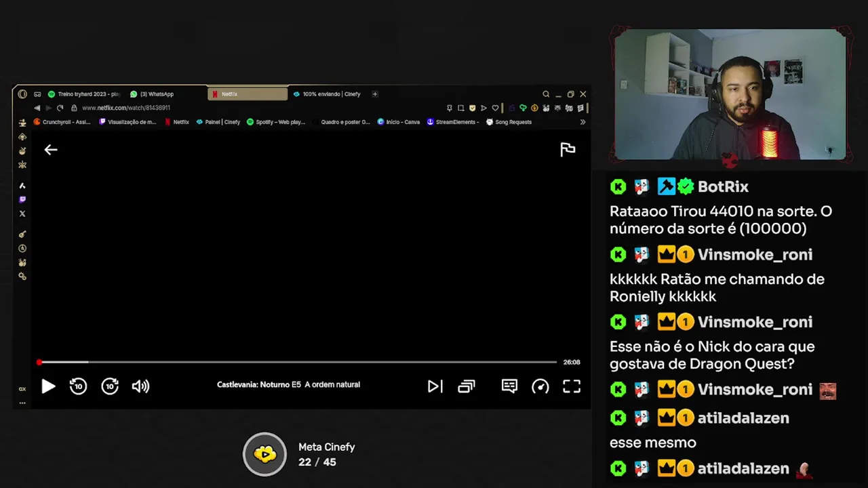Screen dimensions: 868x488
Task: Switch to the Treino tryhard 2023 Spotify tab
Action: coord(84,94)
